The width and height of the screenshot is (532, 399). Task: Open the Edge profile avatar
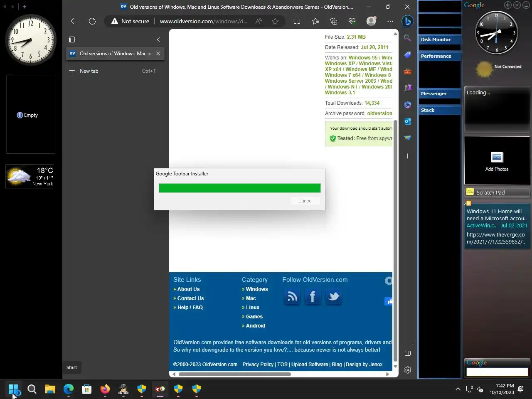(x=371, y=21)
